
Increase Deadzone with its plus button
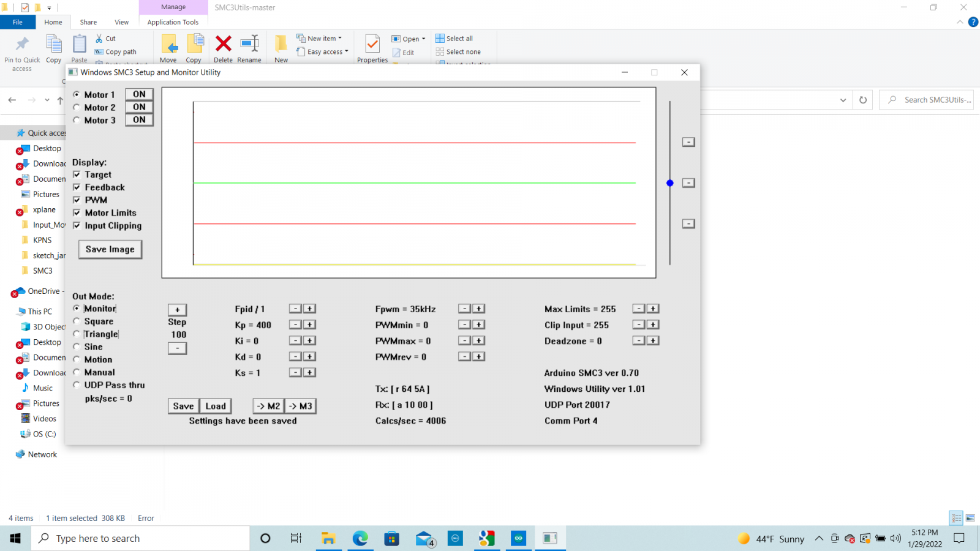653,340
